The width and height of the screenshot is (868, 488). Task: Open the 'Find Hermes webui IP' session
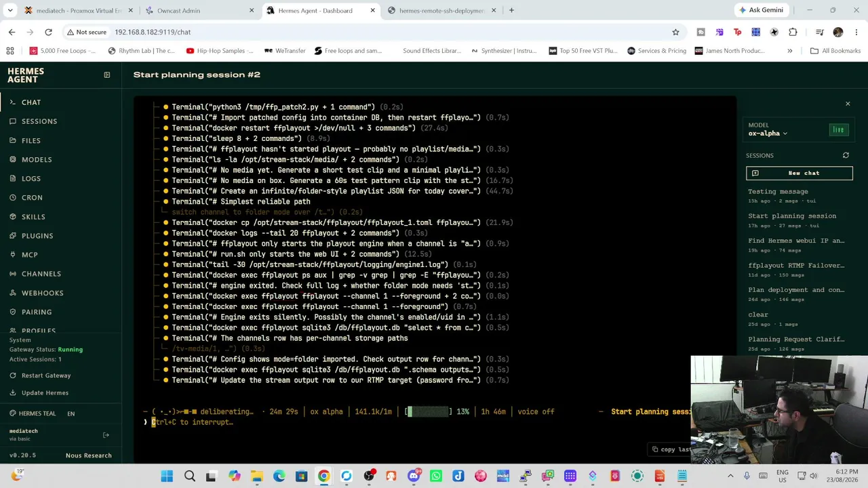(800, 245)
